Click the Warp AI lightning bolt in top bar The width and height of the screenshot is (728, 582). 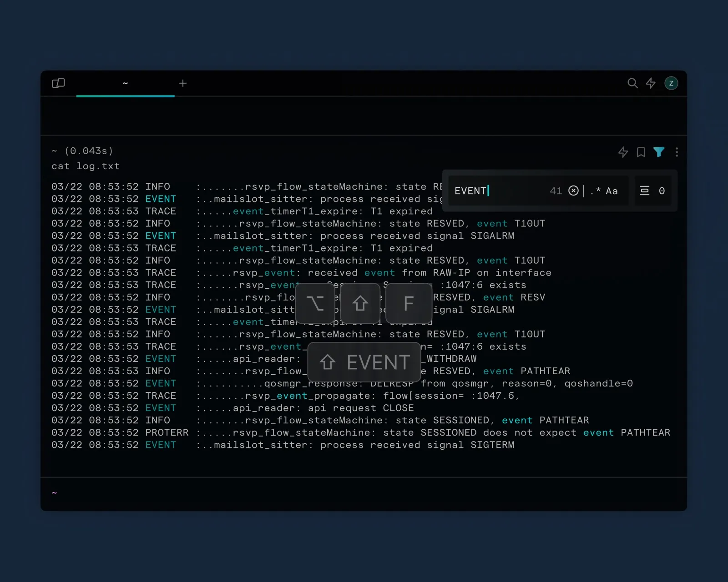[651, 83]
